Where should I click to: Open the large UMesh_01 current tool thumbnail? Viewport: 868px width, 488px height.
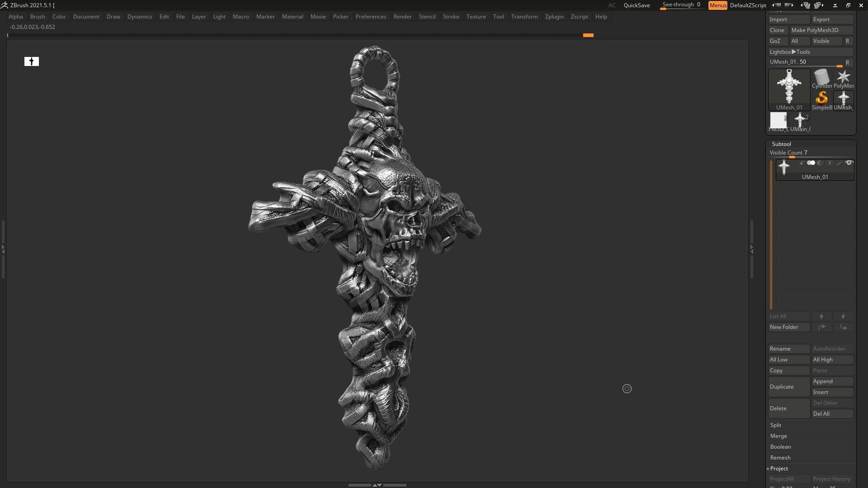pos(789,89)
